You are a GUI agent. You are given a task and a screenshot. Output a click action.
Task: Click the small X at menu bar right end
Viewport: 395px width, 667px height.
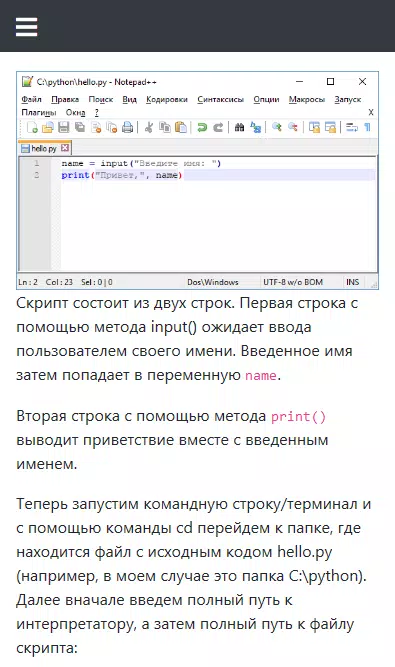(x=371, y=112)
